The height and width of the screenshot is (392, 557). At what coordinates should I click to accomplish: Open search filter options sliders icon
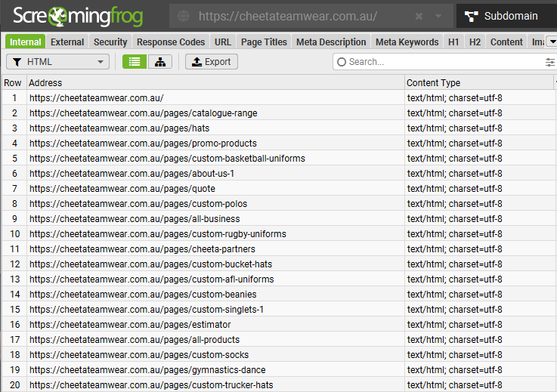click(550, 62)
